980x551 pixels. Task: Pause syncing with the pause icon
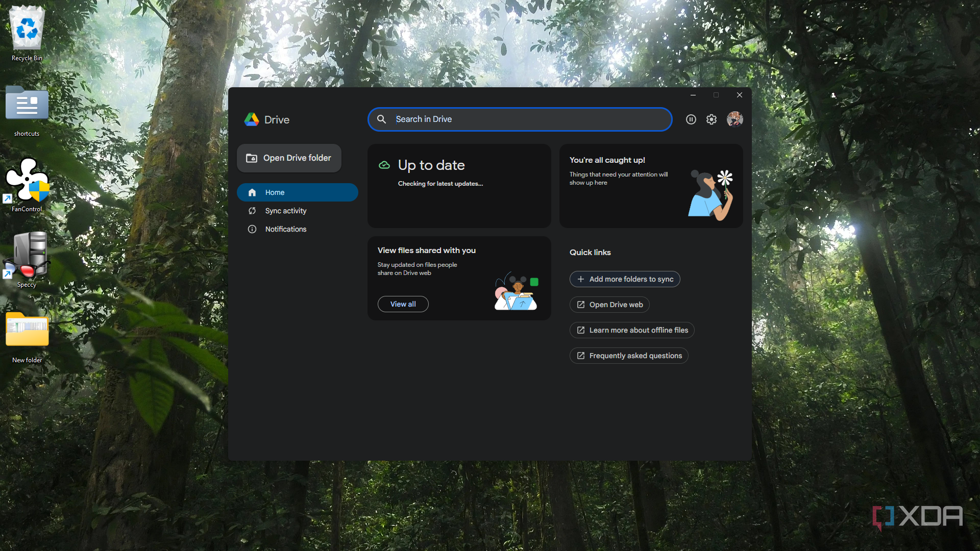pyautogui.click(x=691, y=119)
